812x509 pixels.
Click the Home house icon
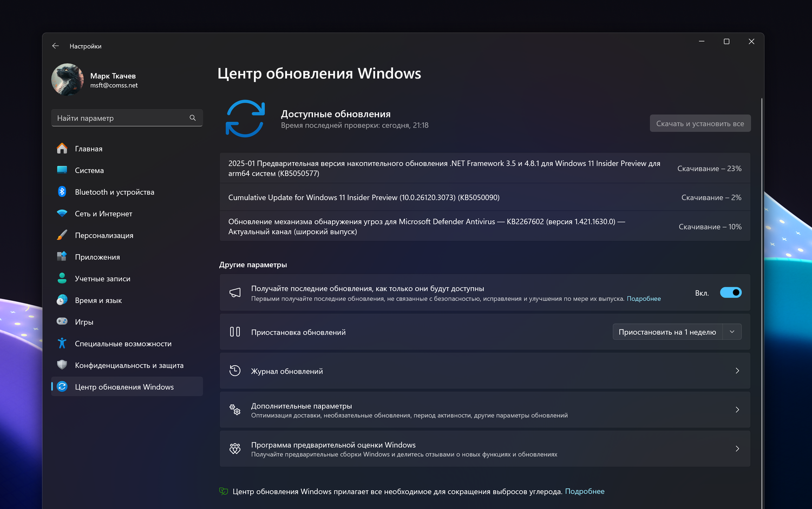[62, 148]
